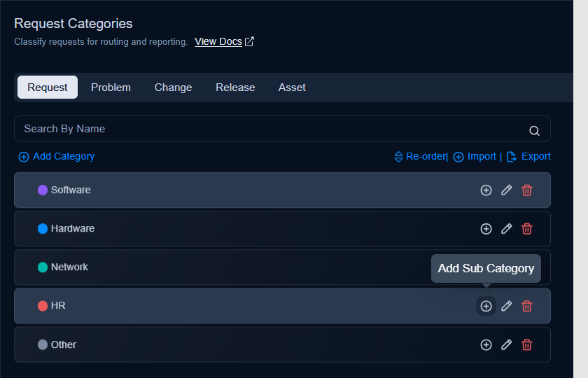This screenshot has height=378, width=588.
Task: Click the Request Categories heading
Action: pyautogui.click(x=73, y=24)
